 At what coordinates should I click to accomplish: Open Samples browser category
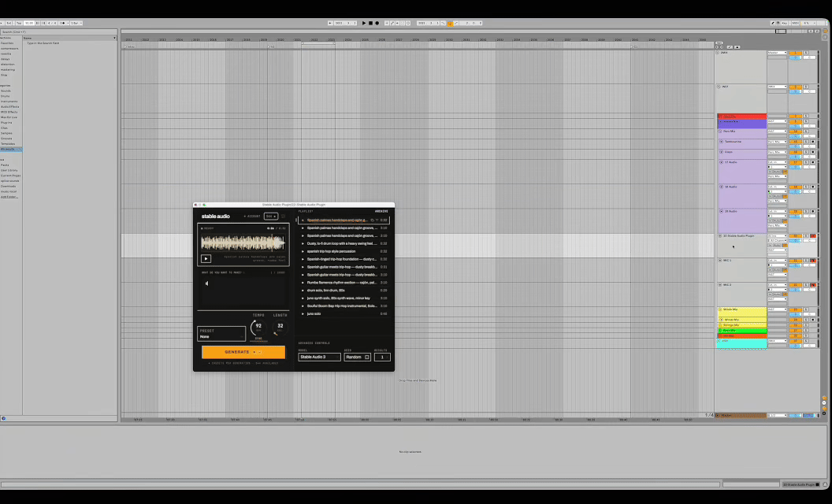coord(6,133)
